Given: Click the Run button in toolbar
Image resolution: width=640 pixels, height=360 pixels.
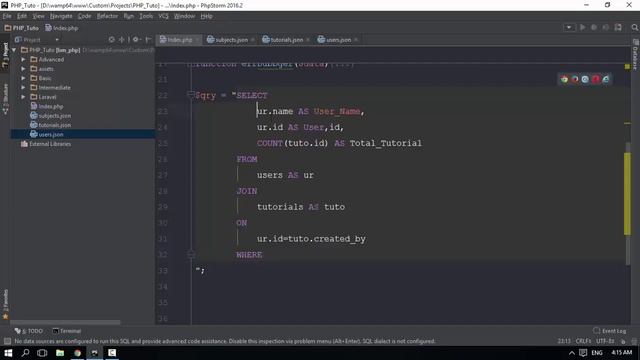Looking at the screenshot, I should click(582, 27).
